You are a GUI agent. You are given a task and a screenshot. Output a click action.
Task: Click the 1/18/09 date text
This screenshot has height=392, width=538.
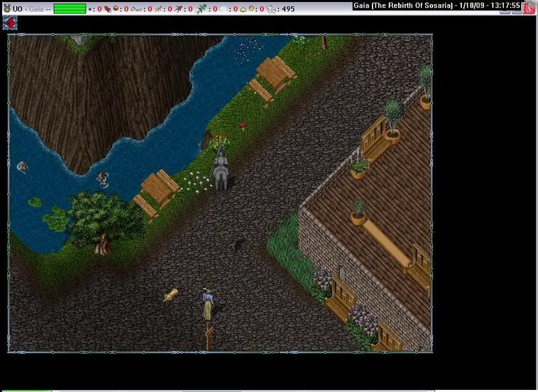pyautogui.click(x=471, y=5)
